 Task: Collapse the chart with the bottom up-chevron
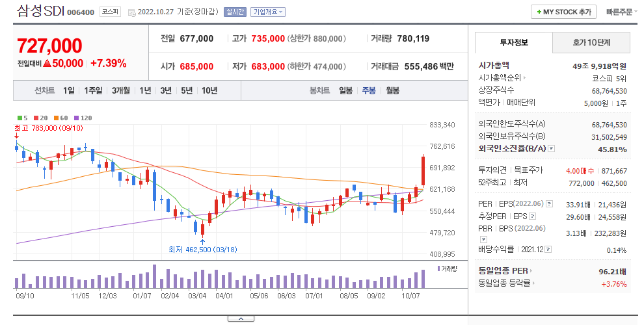[241, 318]
